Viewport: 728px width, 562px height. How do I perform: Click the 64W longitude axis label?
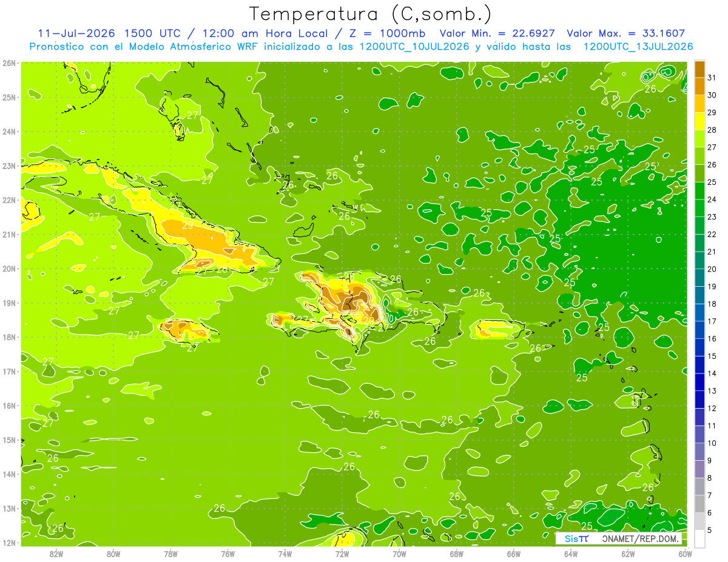pos(571,553)
